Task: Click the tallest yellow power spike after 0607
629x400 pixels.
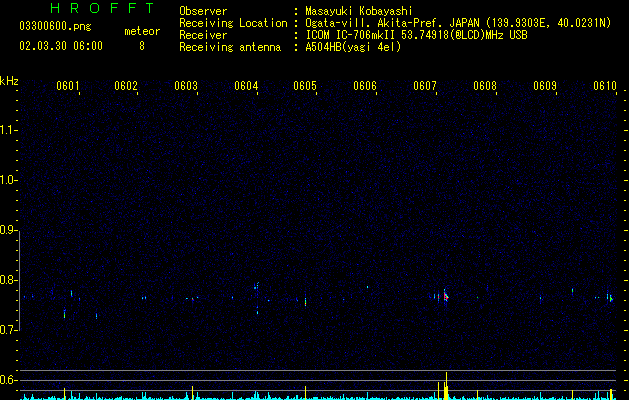Action: pyautogui.click(x=446, y=386)
